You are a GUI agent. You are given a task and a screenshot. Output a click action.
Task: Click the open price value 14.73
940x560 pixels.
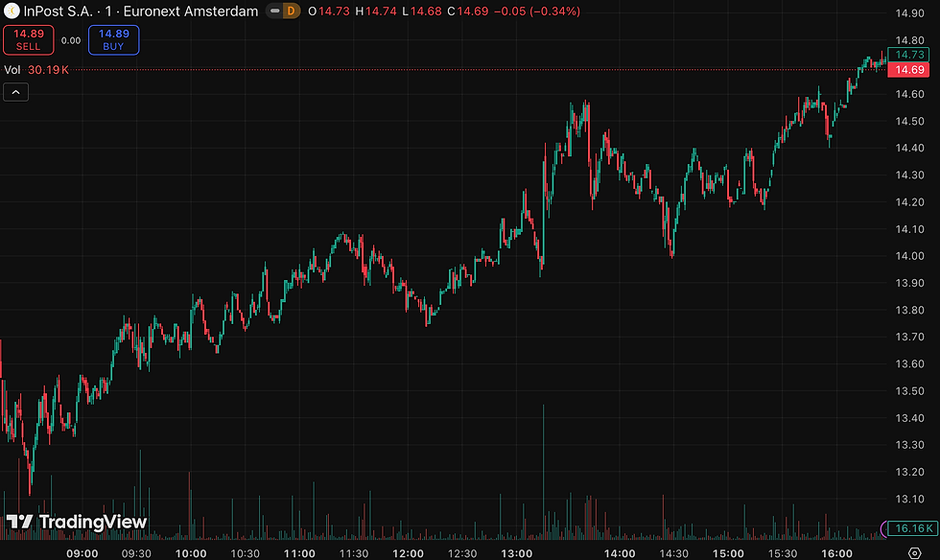point(334,11)
